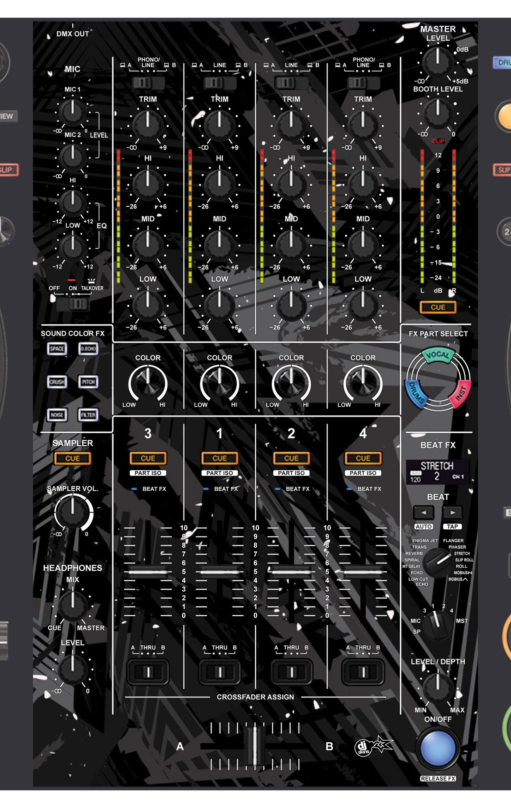The image size is (511, 812).
Task: Click the crossfader handle
Action: pos(254,745)
